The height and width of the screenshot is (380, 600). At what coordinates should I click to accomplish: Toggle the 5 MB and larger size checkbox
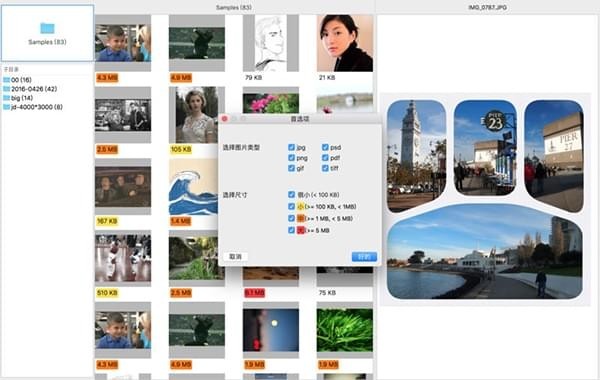coord(291,230)
